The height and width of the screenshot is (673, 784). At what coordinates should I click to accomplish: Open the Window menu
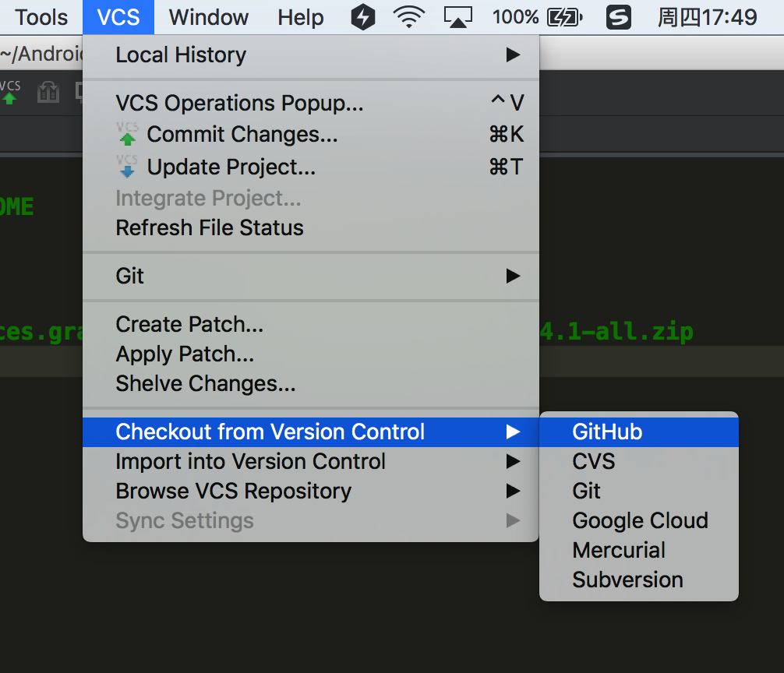208,17
